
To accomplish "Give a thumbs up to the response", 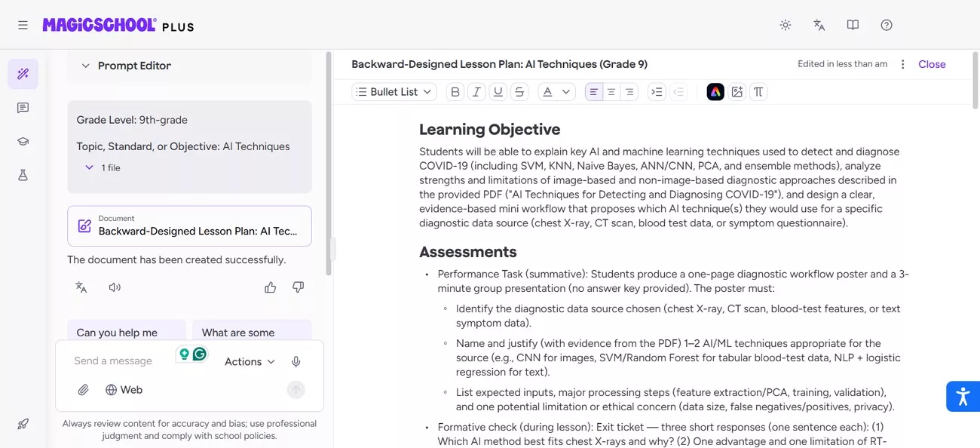I will click(271, 287).
